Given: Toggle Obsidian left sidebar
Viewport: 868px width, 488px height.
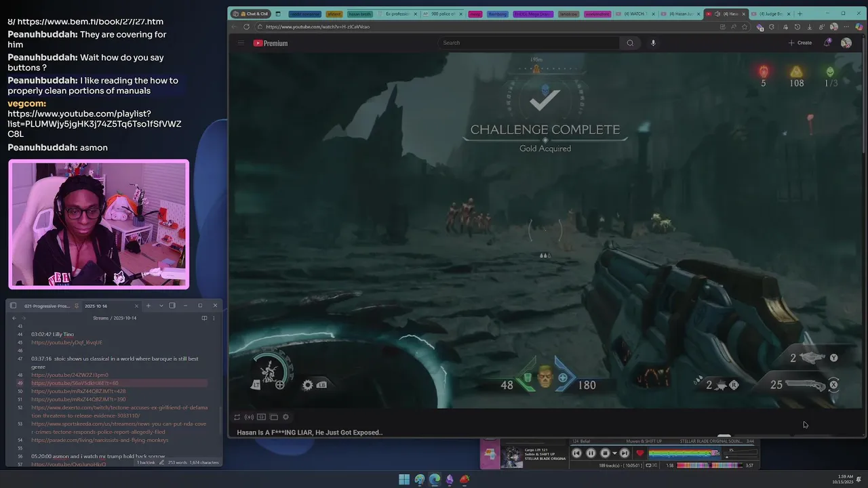Looking at the screenshot, I should point(13,306).
